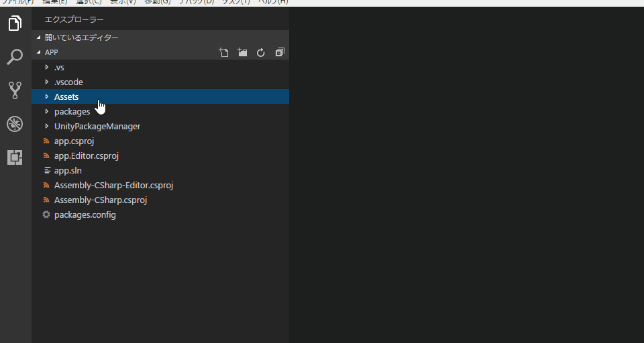Expand the .vscode folder
The width and height of the screenshot is (644, 343).
point(160,82)
